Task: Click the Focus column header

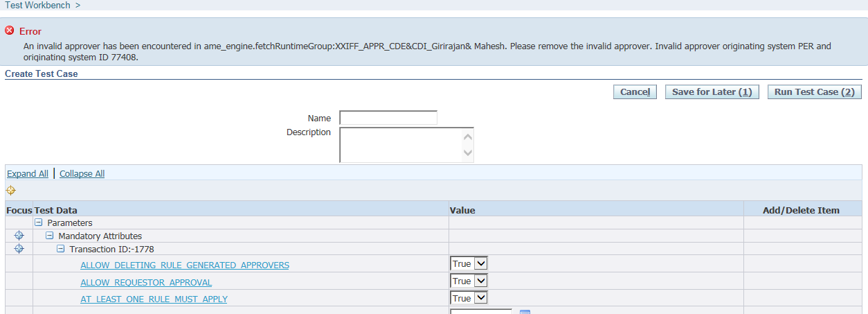Action: (19, 210)
